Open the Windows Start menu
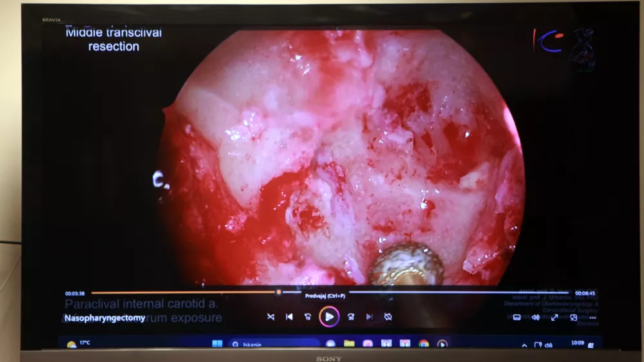The width and height of the screenshot is (644, 362). (x=217, y=344)
